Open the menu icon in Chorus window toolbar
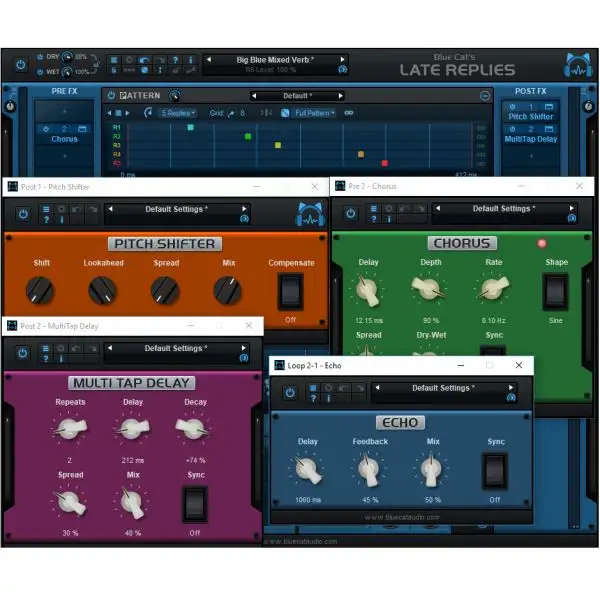The height and width of the screenshot is (600, 600). coord(373,209)
